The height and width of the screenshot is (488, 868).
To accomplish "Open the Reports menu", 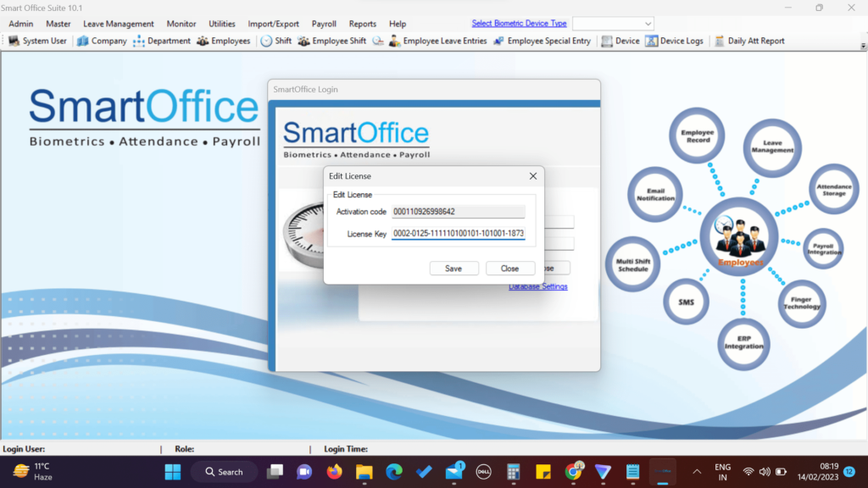I will (362, 24).
